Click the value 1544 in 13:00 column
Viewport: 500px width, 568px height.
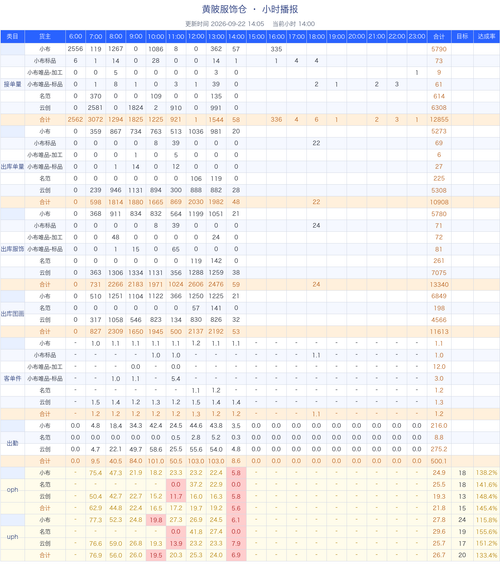(x=216, y=120)
